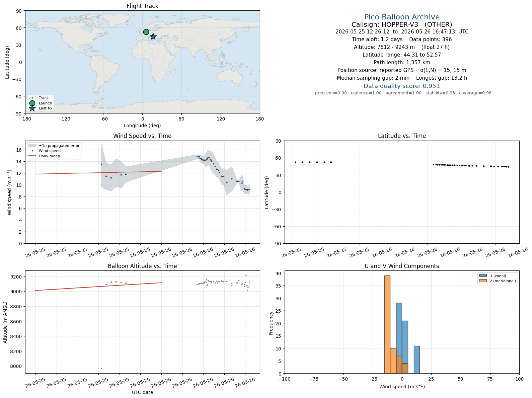Click the UTC date axis label
Viewport: 532px width, 398px height.
pos(142,392)
